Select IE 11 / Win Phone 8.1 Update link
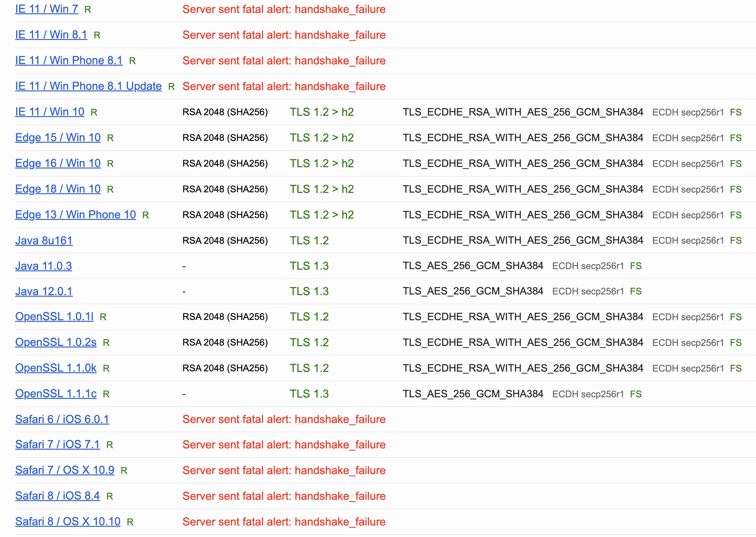756x537 pixels. [88, 86]
